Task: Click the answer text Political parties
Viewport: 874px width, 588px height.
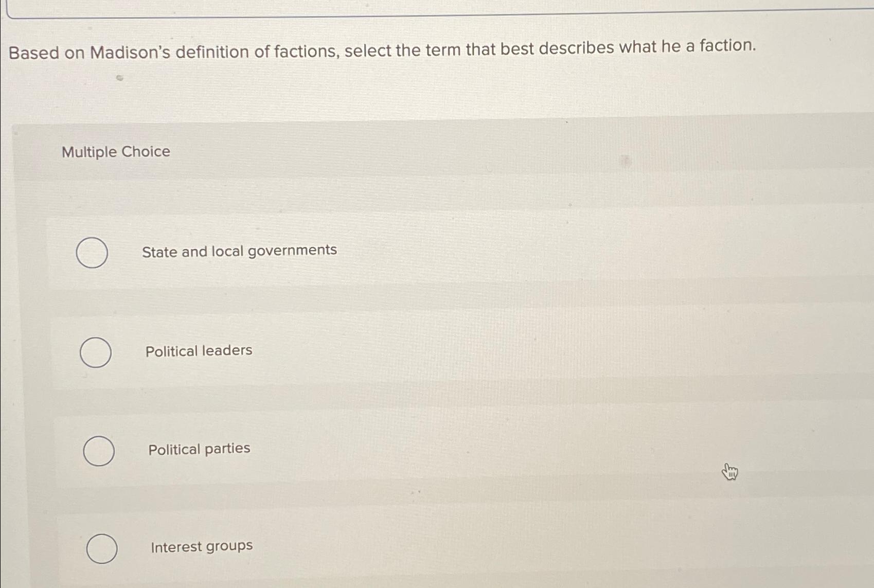Action: point(199,448)
